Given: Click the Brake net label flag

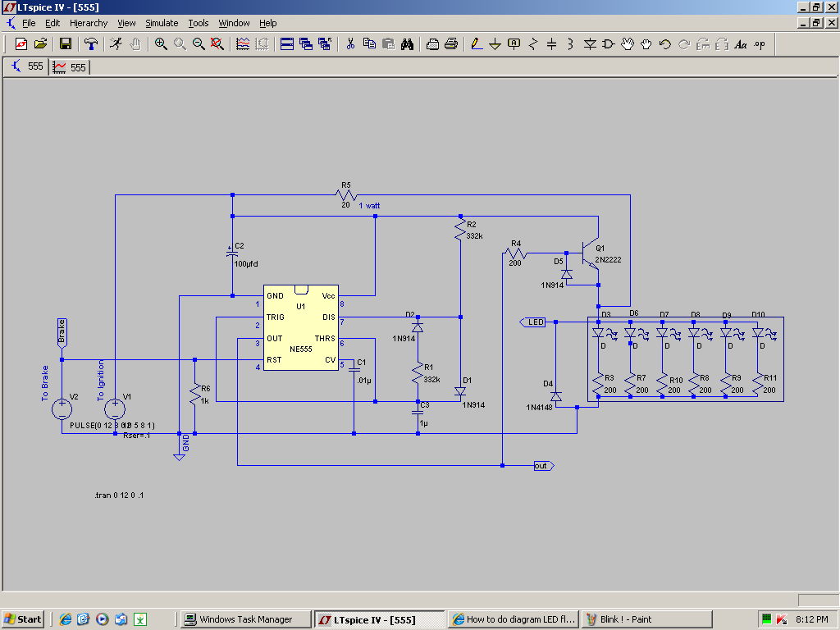Looking at the screenshot, I should pos(62,332).
